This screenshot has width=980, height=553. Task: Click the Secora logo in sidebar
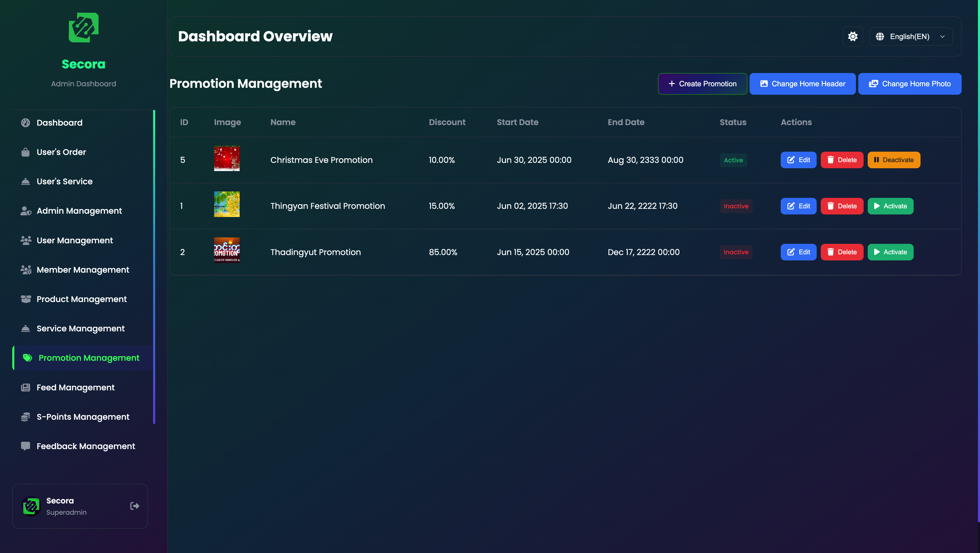coord(84,28)
